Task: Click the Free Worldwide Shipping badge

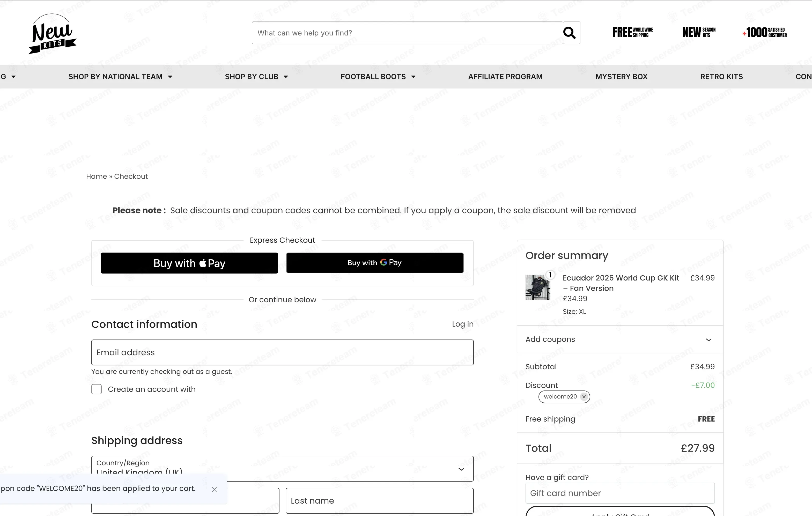Action: [x=633, y=32]
